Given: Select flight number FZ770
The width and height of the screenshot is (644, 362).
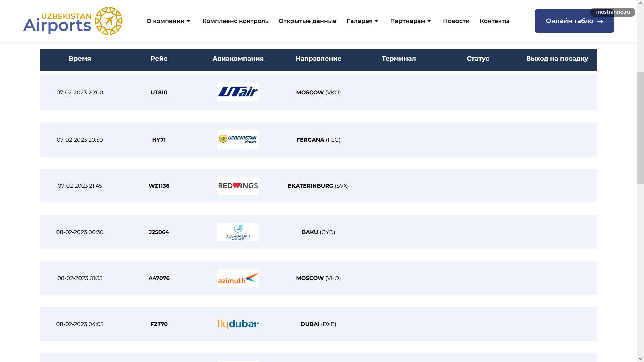Looking at the screenshot, I should click(x=159, y=324).
